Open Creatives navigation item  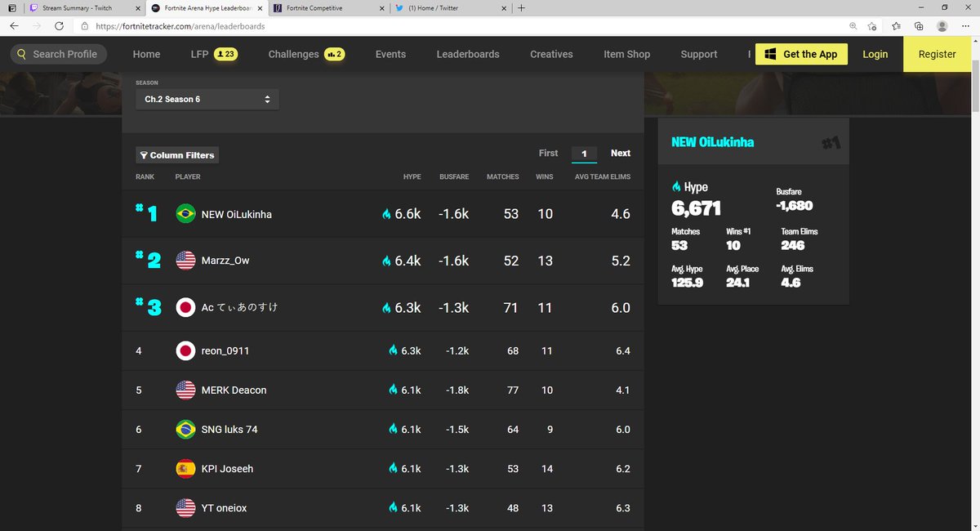click(551, 54)
